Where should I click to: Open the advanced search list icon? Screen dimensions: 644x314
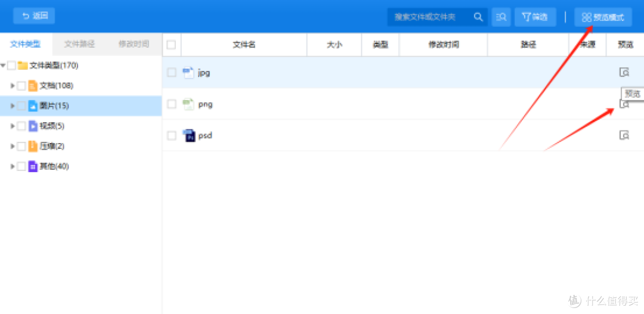[x=501, y=17]
